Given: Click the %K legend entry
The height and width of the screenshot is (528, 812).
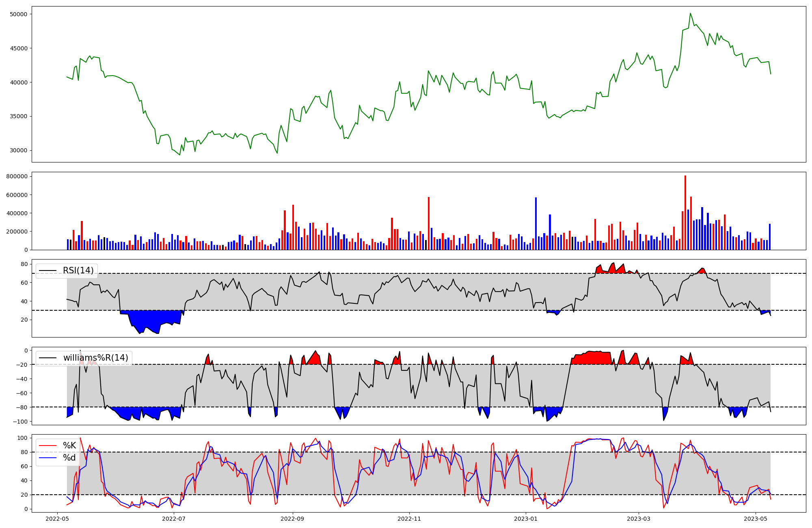Looking at the screenshot, I should [69, 446].
